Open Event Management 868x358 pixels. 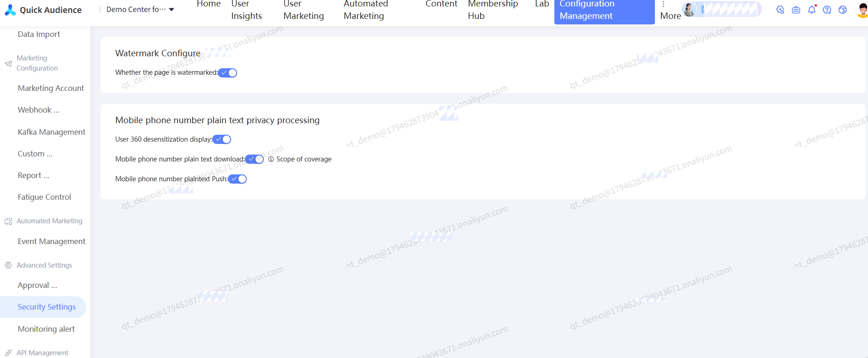51,241
